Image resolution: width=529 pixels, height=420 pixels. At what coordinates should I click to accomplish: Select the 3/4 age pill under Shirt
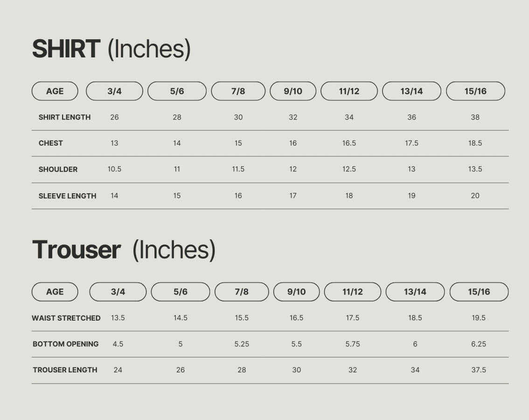click(x=114, y=91)
